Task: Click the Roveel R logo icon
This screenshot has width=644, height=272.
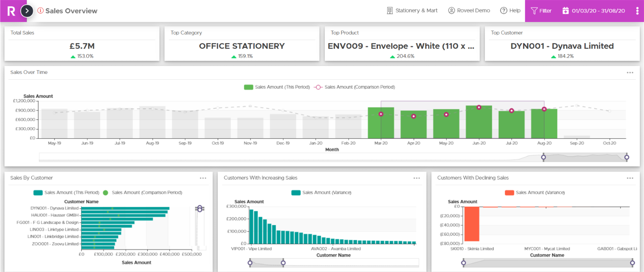Action: click(11, 11)
